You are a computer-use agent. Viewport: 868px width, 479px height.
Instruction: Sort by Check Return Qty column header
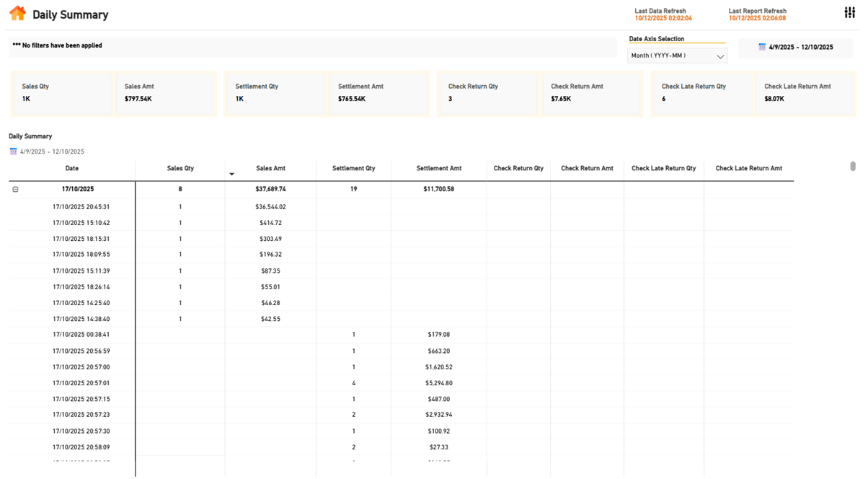pos(518,168)
